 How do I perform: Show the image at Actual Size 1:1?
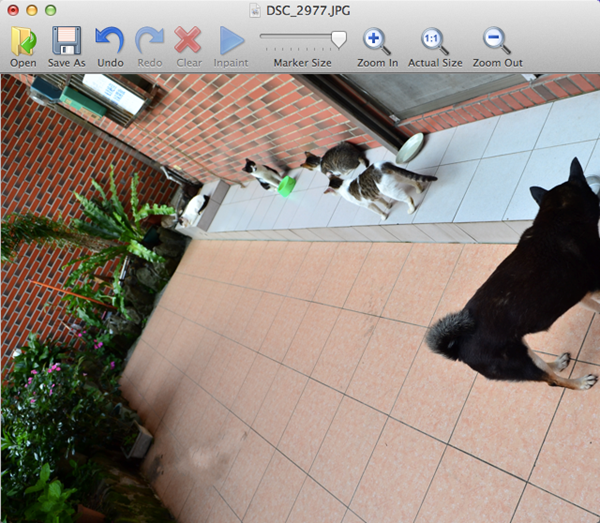435,41
